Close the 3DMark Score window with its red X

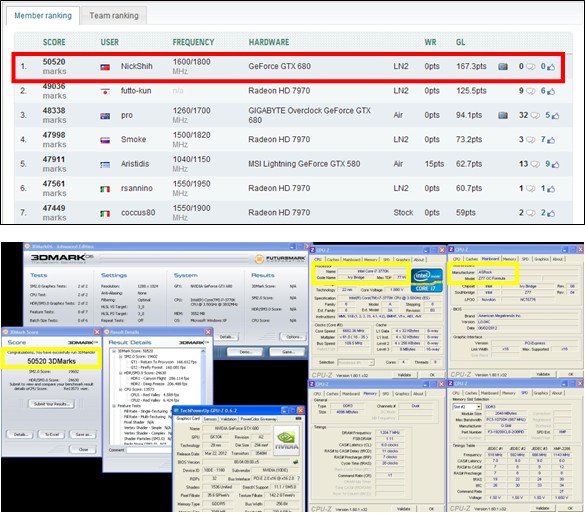(97, 332)
